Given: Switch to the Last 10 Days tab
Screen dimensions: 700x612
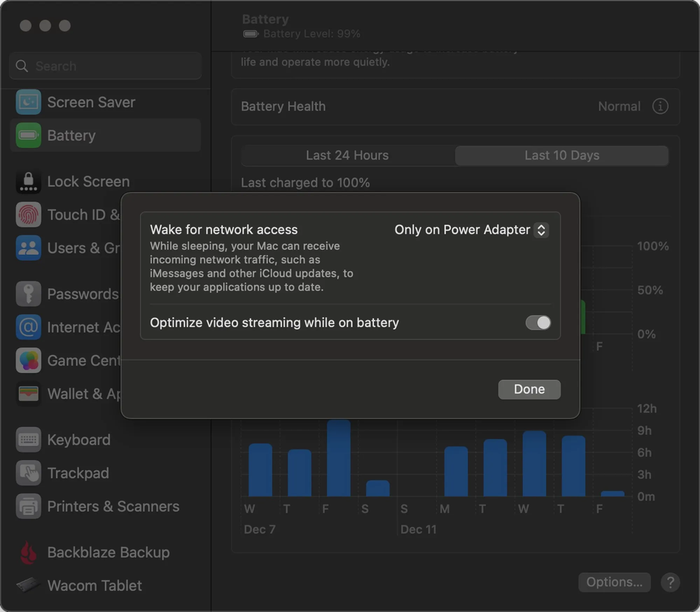Looking at the screenshot, I should point(561,155).
